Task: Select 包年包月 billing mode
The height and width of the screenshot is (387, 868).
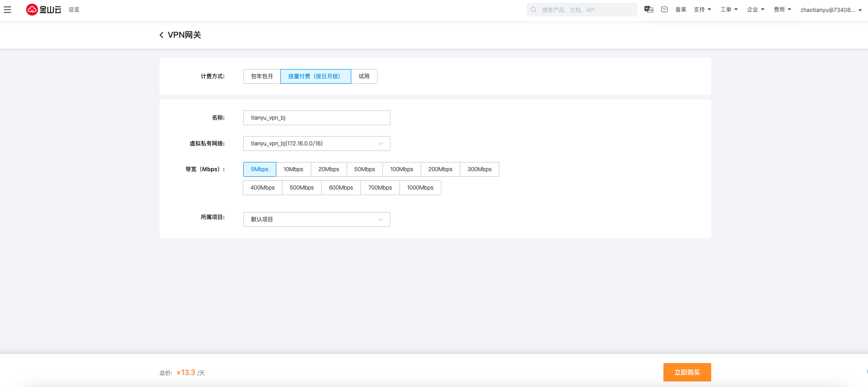Action: click(262, 76)
